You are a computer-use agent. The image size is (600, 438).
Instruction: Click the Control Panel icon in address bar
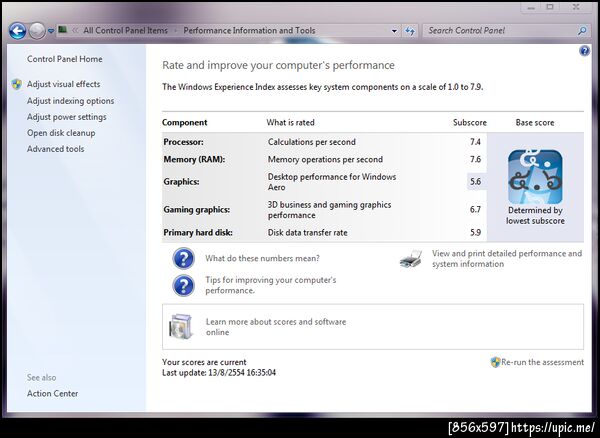click(x=63, y=30)
